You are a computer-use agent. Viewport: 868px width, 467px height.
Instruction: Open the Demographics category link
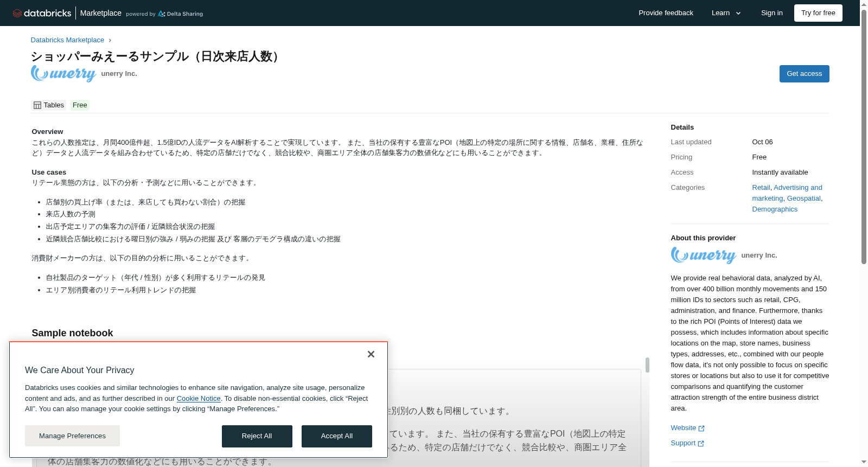coord(775,209)
